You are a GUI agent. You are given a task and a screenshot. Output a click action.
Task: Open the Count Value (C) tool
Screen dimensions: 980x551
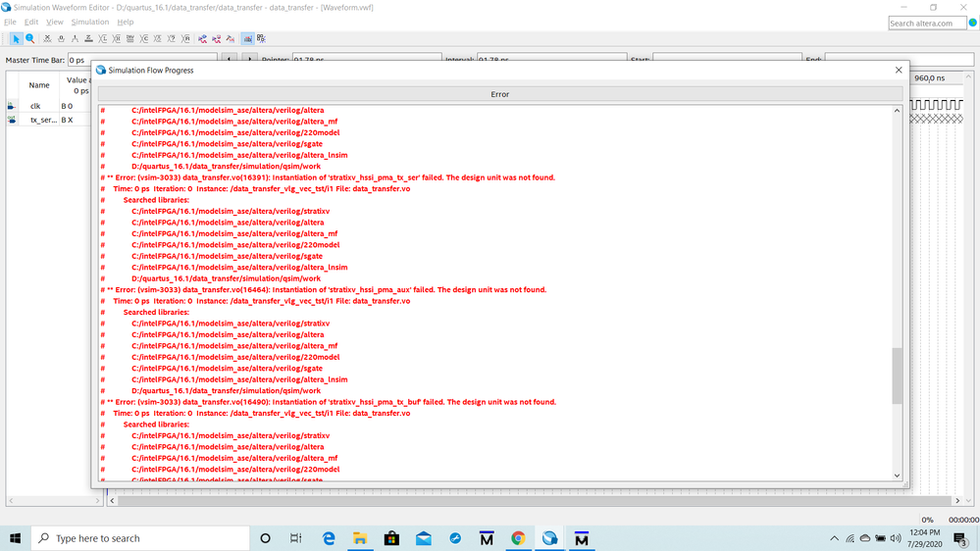pos(144,39)
